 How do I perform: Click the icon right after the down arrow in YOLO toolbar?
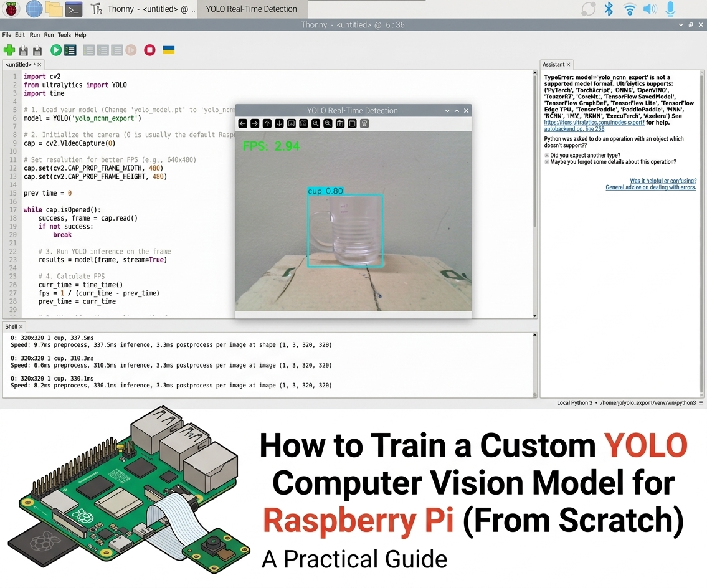[x=292, y=123]
